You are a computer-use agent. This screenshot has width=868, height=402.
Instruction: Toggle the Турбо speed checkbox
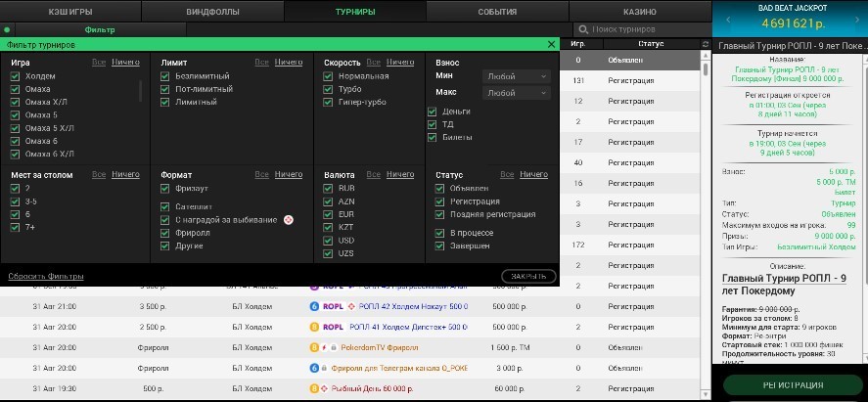330,89
